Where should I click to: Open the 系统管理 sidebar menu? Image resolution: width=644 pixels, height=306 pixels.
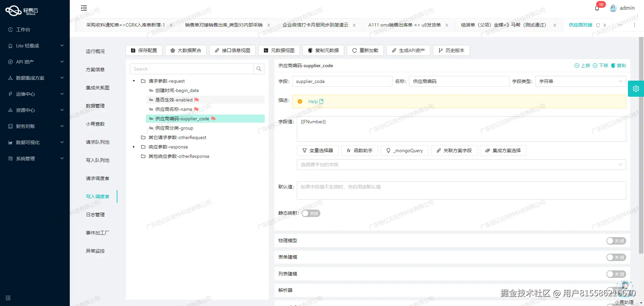pos(25,158)
